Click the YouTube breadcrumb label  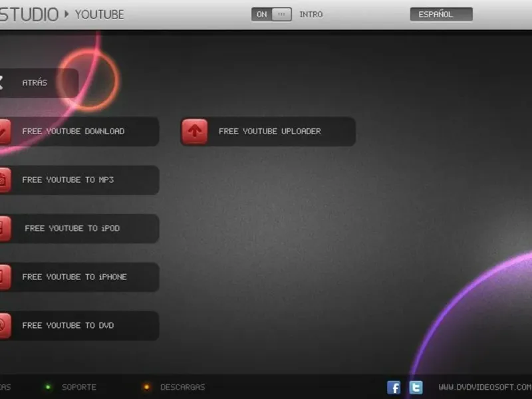99,15
